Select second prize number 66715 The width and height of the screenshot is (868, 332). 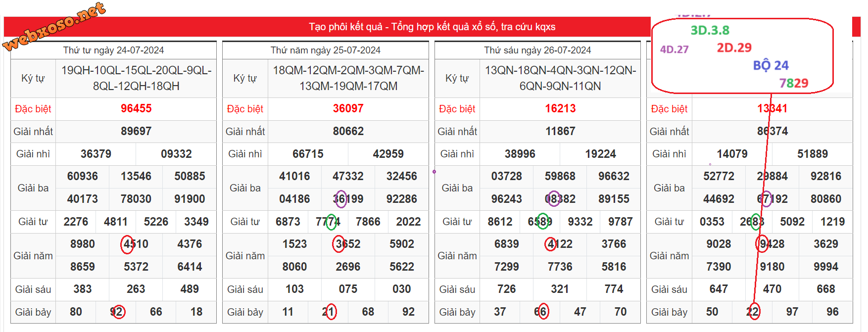pos(308,154)
